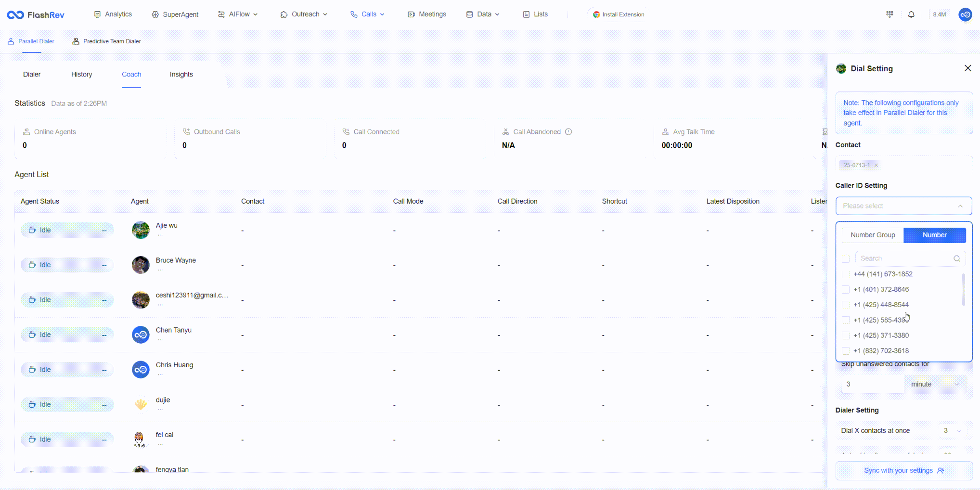Image resolution: width=980 pixels, height=490 pixels.
Task: Check number +1 (425) 371-3380
Action: (846, 335)
